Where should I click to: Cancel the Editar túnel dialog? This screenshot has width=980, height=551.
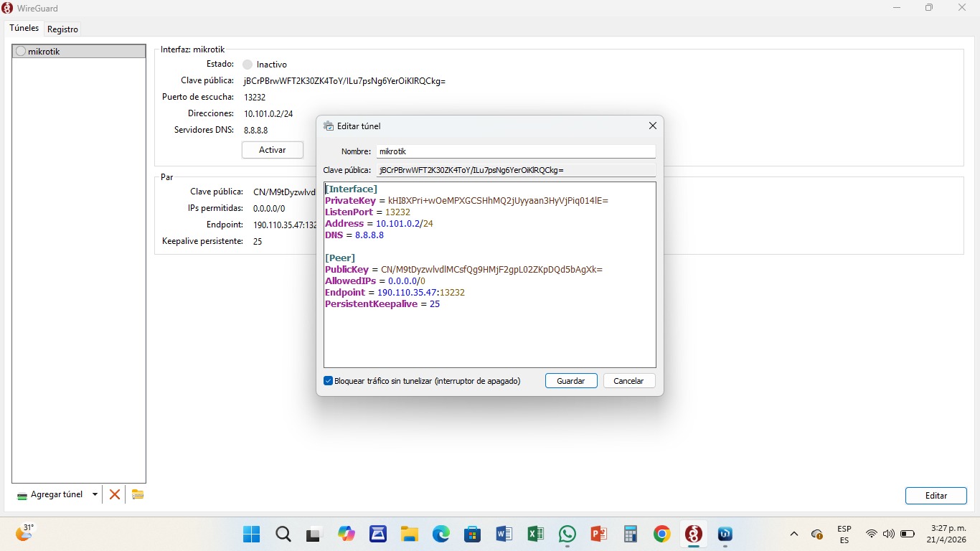628,381
